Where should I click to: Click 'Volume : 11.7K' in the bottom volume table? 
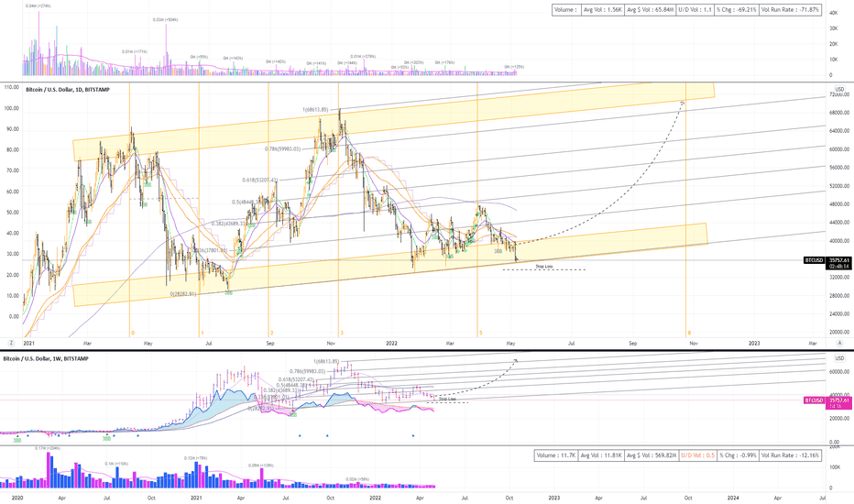(x=555, y=455)
